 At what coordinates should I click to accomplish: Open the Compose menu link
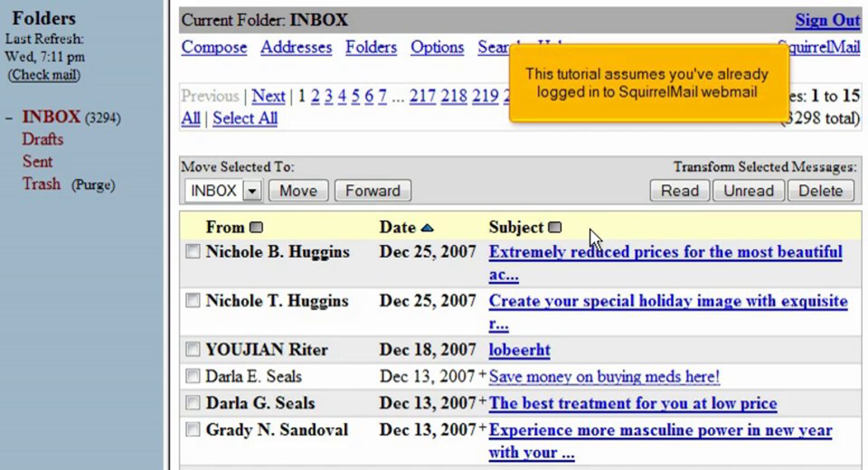pyautogui.click(x=214, y=47)
